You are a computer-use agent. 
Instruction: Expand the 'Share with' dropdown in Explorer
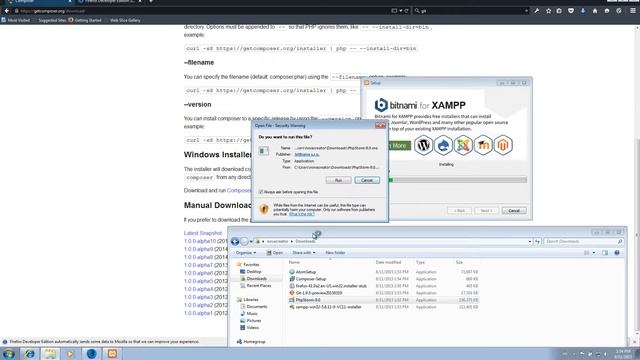pyautogui.click(x=304, y=253)
